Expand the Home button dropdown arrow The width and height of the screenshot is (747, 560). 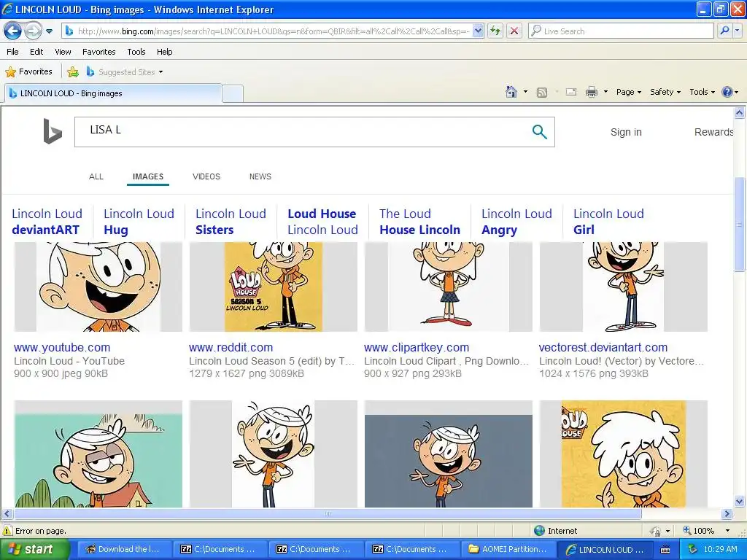[x=525, y=92]
